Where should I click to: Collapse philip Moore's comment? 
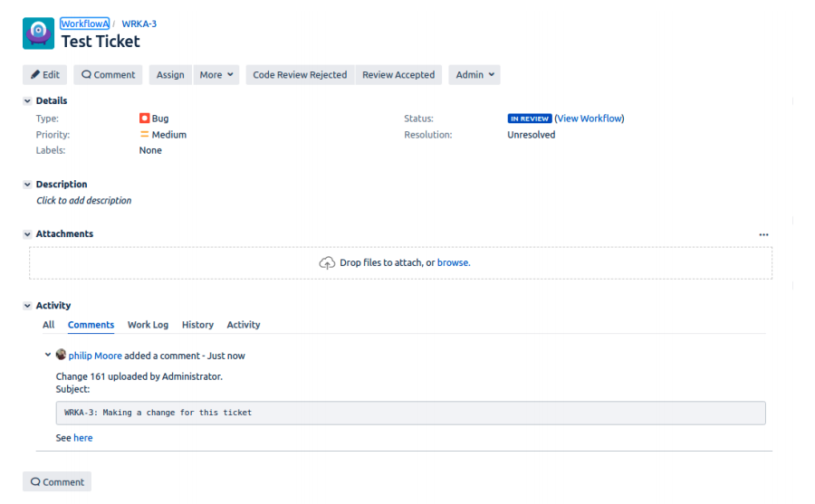[48, 355]
